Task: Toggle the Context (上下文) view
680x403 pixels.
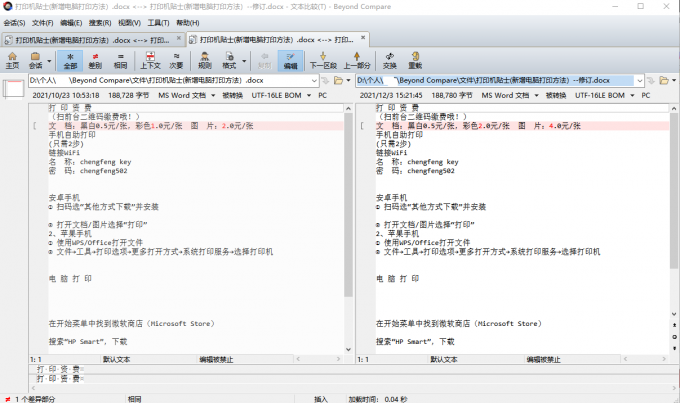Action: coord(150,60)
